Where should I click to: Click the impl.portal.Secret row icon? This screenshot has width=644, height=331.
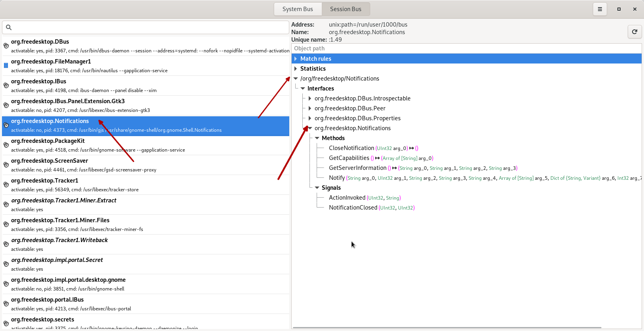coord(6,264)
